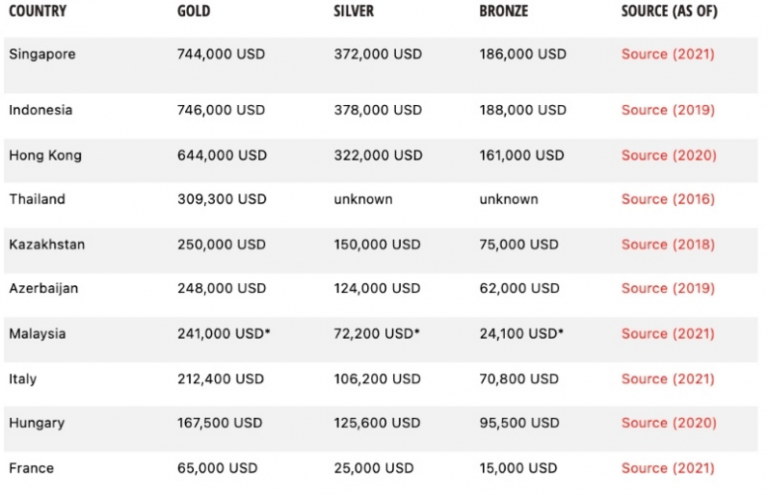Select Hungary's bronze value 95,500 USD

[519, 423]
